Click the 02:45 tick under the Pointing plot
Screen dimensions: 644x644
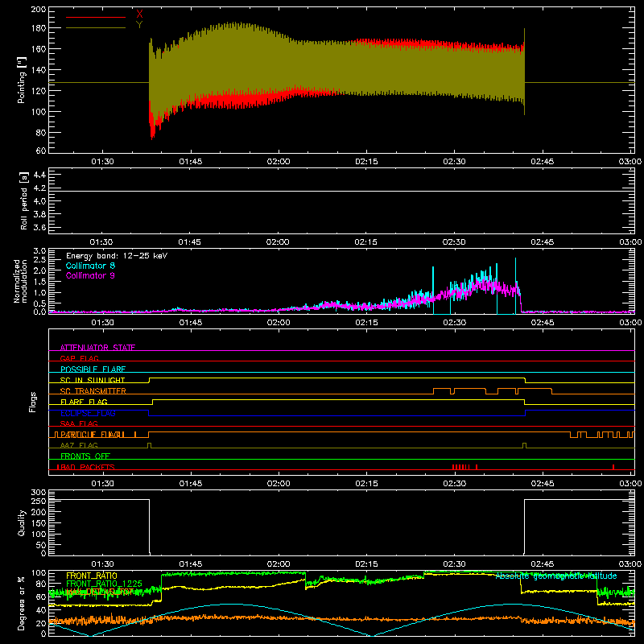click(542, 162)
